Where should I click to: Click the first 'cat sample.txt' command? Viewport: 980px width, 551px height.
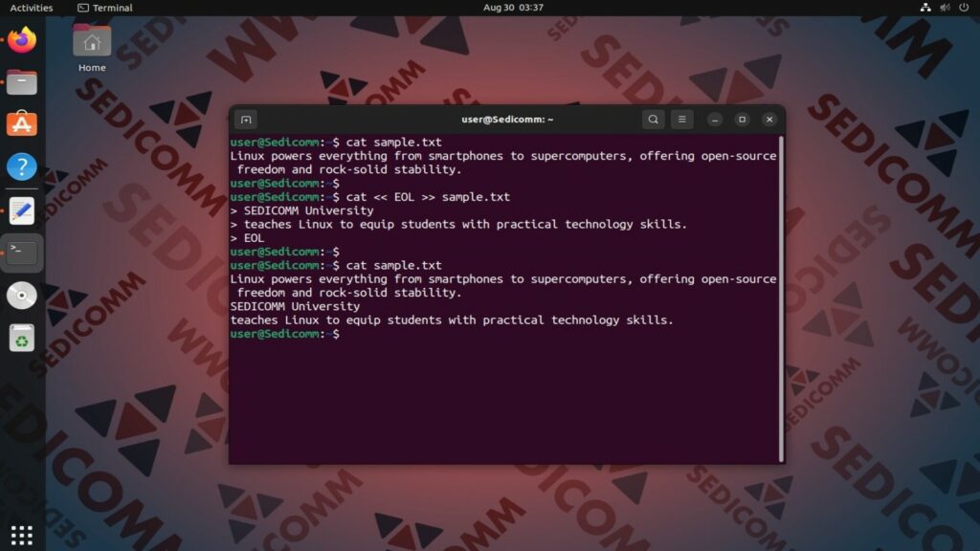click(x=393, y=142)
